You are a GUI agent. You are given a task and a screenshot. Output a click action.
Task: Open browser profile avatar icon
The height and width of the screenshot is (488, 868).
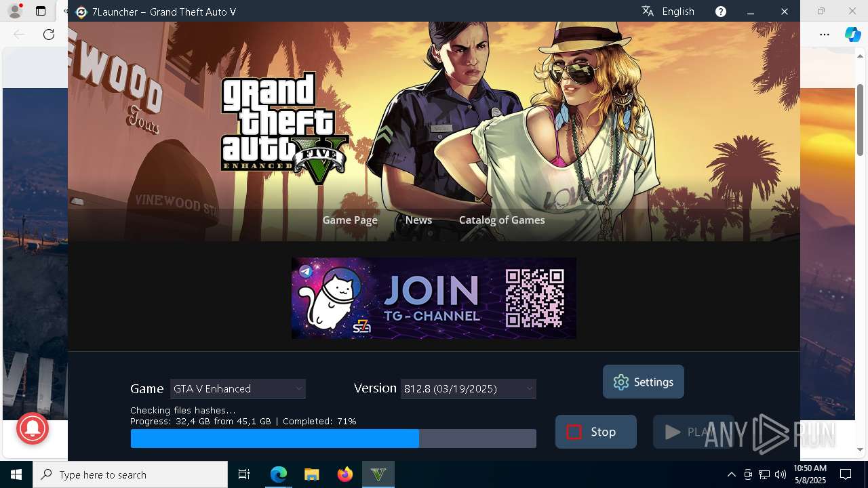15,11
